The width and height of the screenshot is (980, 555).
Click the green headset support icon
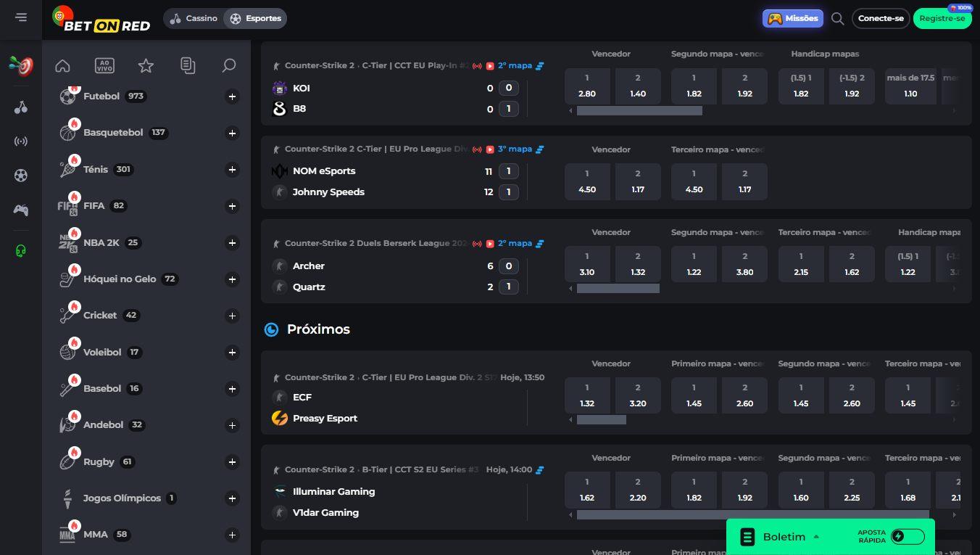click(21, 251)
